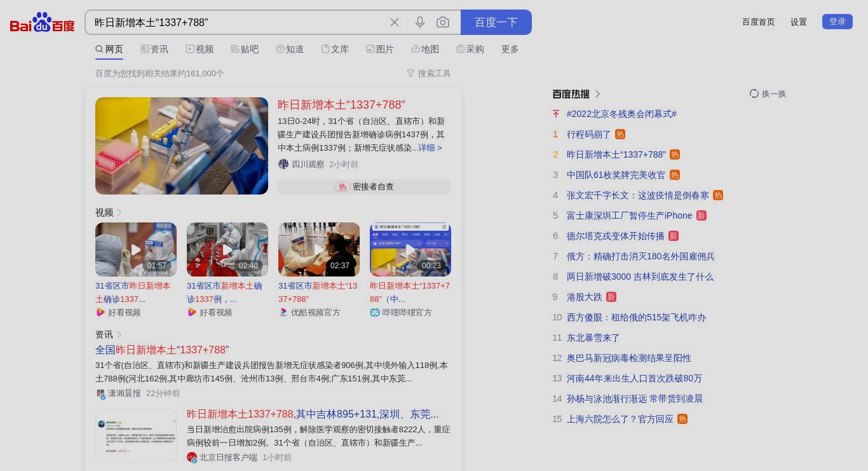868x471 pixels.
Task: Open the 哔哩哔哩官方 source
Action: pyautogui.click(x=401, y=312)
